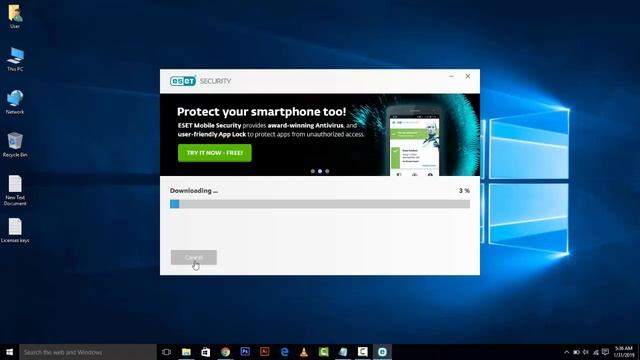The height and width of the screenshot is (360, 640).
Task: Select the New Text Document file icon
Action: [15, 191]
